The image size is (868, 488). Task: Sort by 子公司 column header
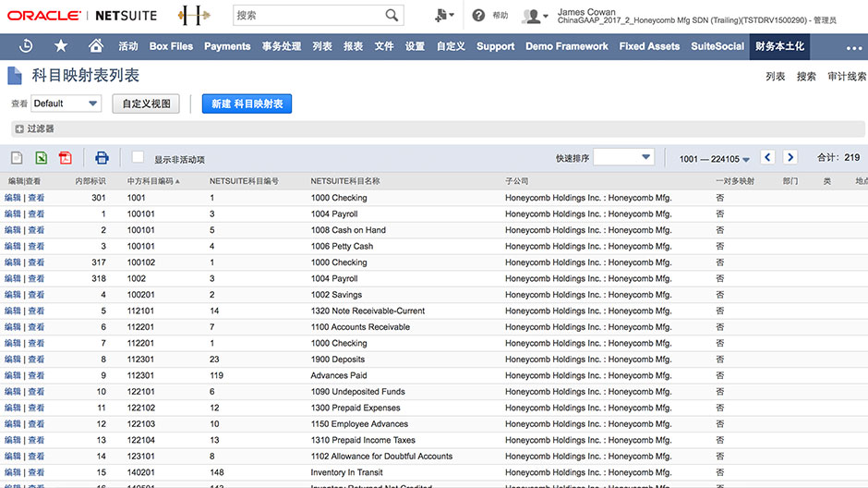point(516,181)
